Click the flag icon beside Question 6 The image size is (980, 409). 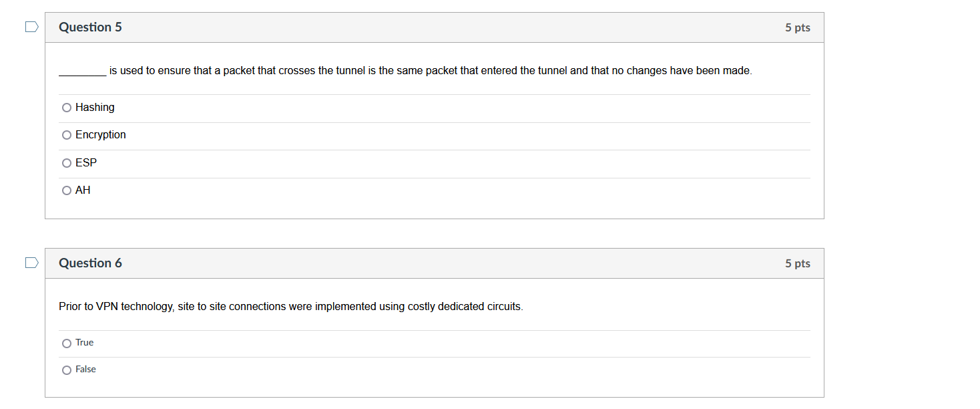click(x=31, y=263)
